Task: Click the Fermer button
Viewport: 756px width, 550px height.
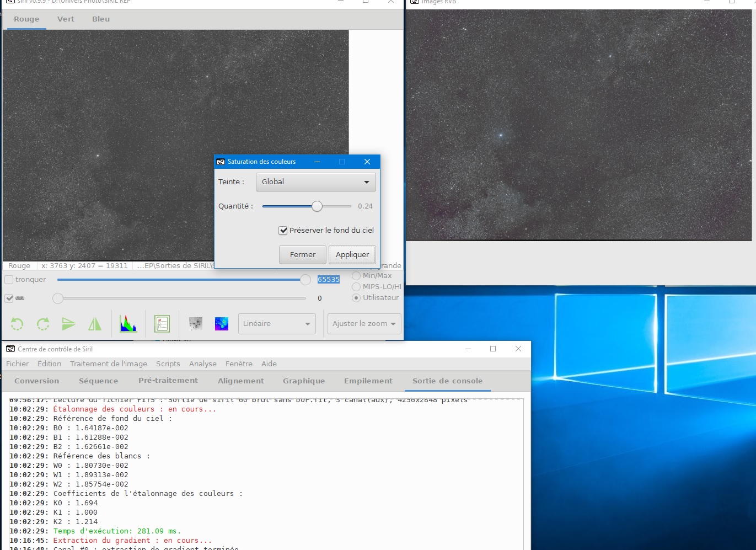Action: [303, 255]
